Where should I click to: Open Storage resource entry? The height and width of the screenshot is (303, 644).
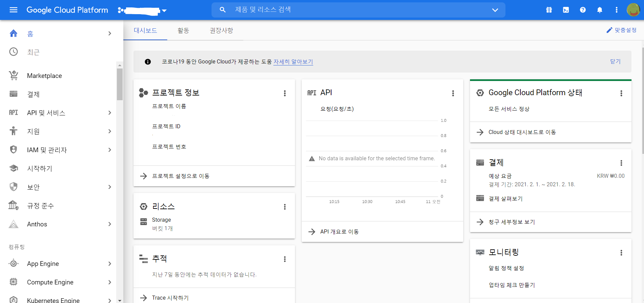[x=162, y=220]
